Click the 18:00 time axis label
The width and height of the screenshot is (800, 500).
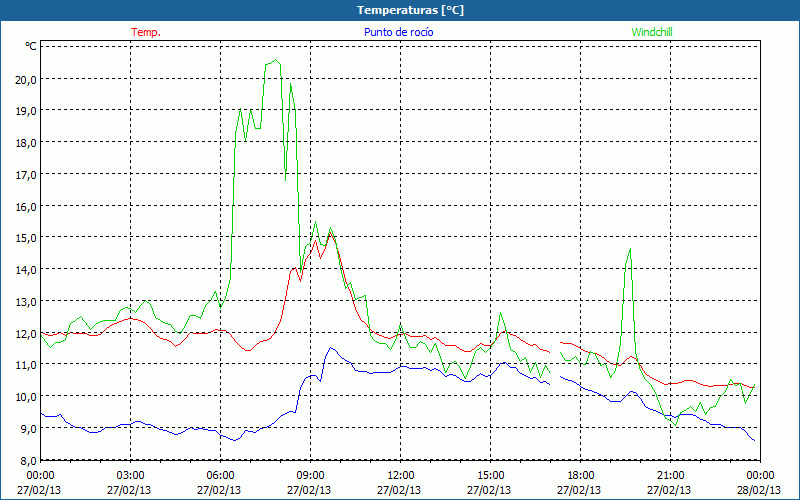coord(581,476)
